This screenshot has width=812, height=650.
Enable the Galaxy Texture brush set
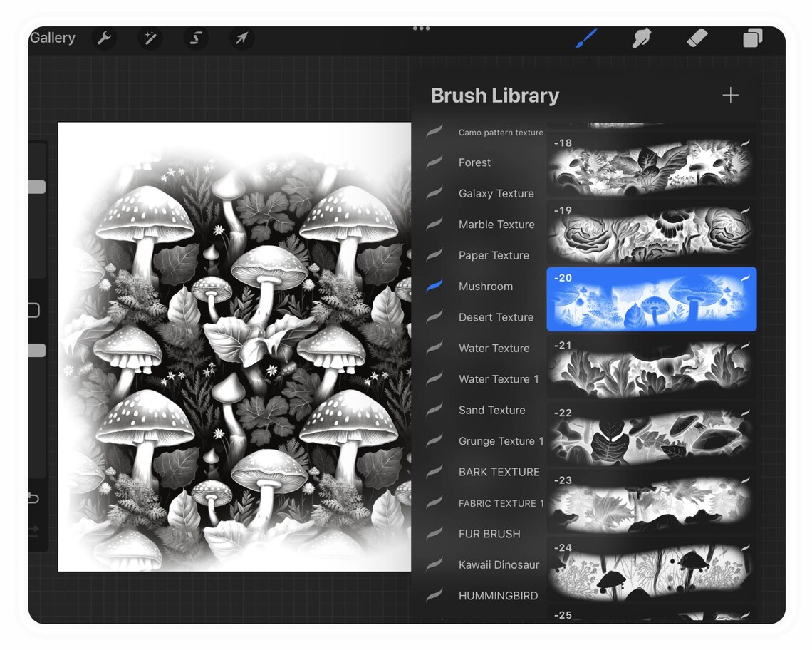point(496,193)
